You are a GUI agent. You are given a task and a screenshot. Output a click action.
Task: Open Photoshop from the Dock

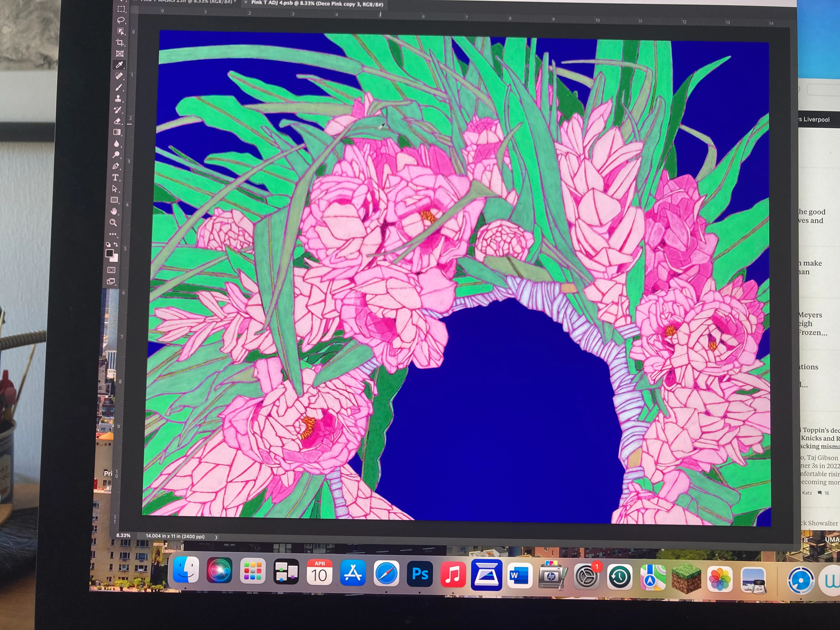(x=420, y=574)
